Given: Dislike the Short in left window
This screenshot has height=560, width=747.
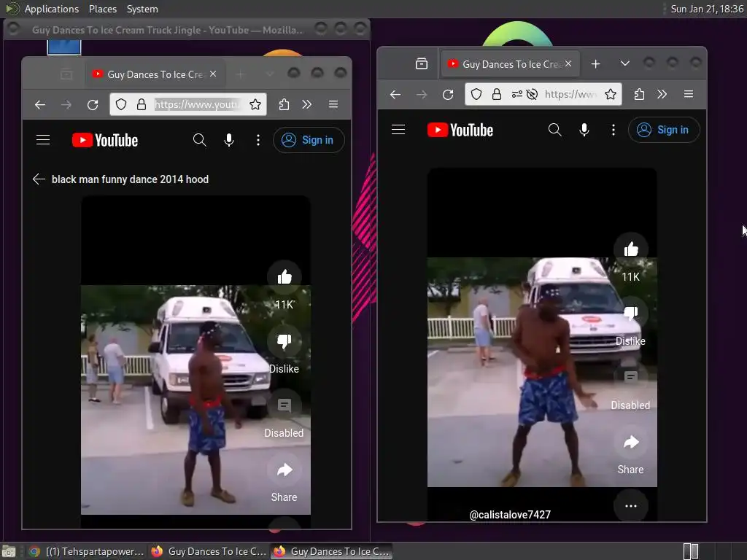Looking at the screenshot, I should [x=285, y=341].
